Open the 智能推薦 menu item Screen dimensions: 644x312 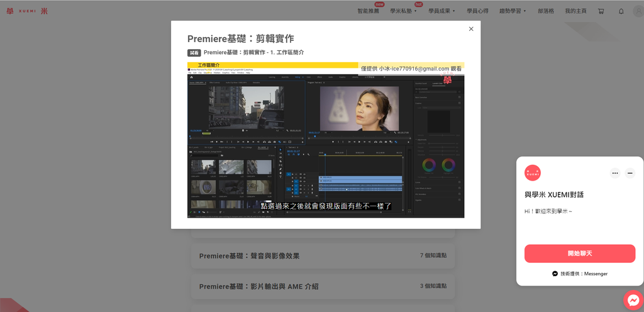click(368, 11)
